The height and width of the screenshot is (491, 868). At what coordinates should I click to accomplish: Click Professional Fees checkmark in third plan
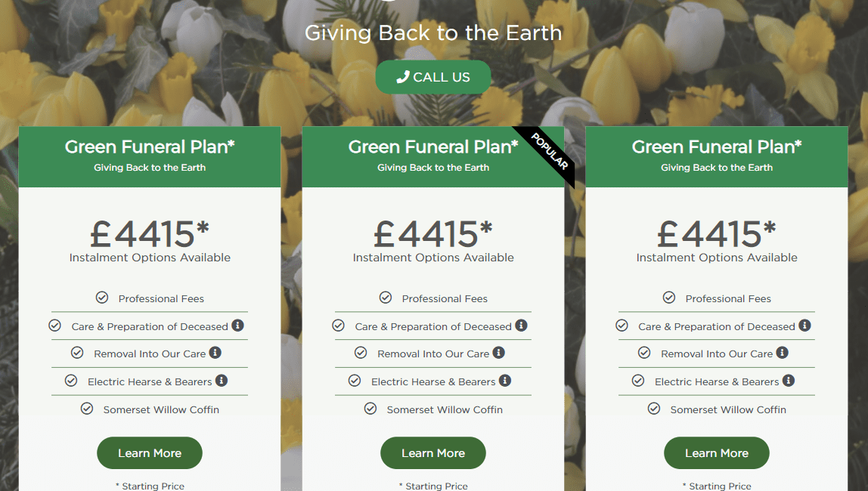point(668,298)
